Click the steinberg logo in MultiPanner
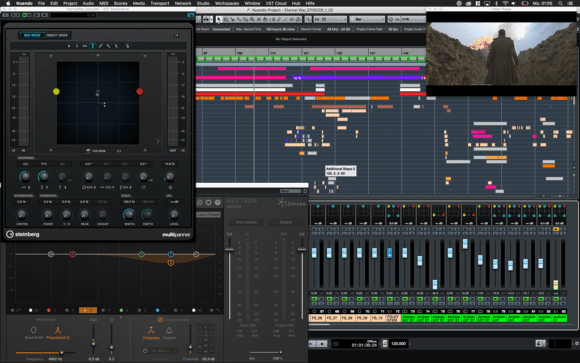The image size is (580, 363). [23, 234]
